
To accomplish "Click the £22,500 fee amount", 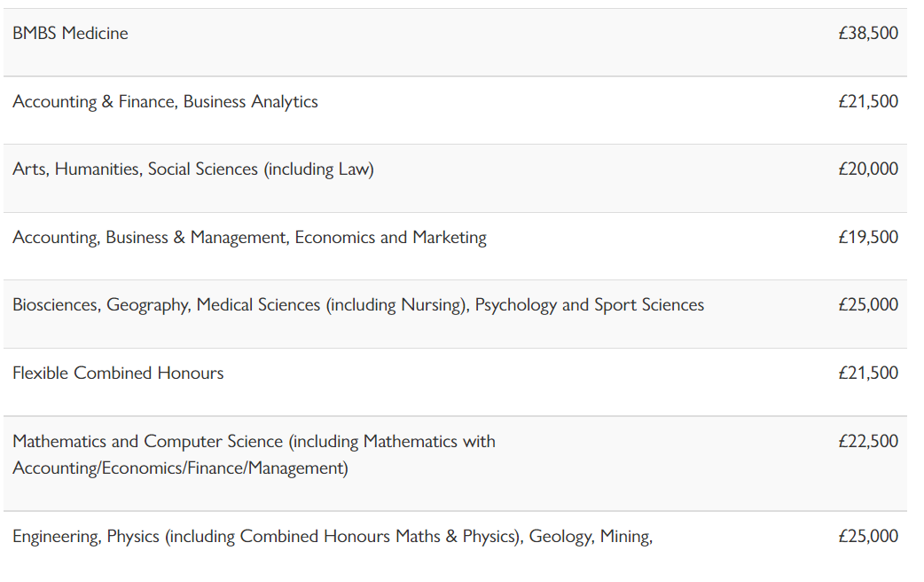I will 867,442.
